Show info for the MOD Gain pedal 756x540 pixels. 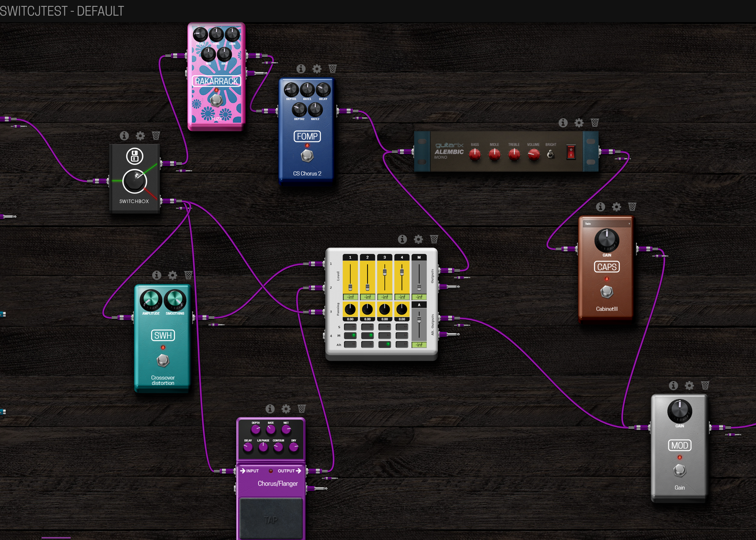(674, 385)
